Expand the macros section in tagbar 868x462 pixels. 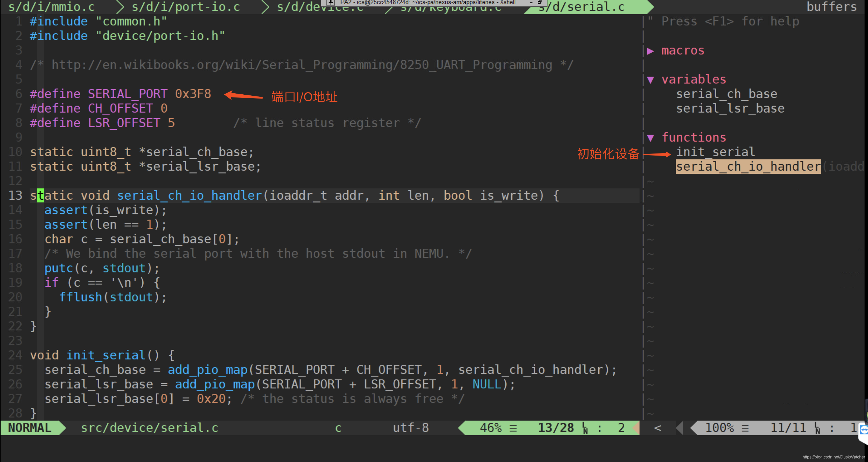click(650, 51)
